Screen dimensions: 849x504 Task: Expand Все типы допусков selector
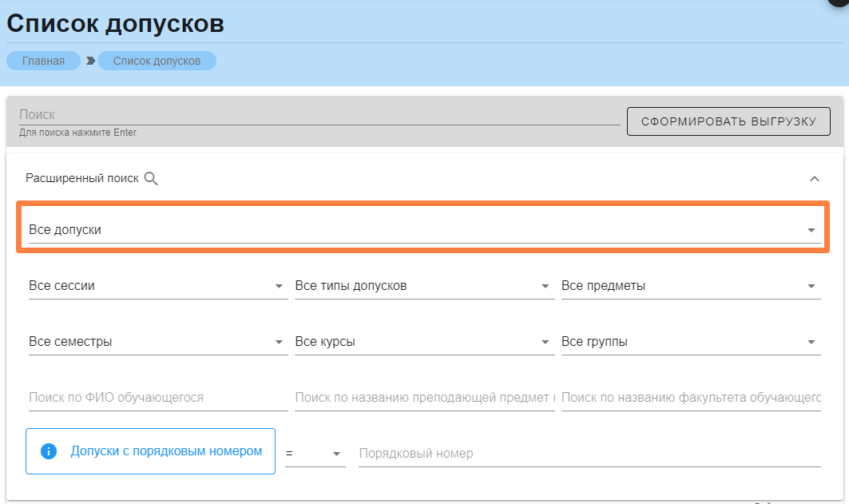pyautogui.click(x=423, y=286)
